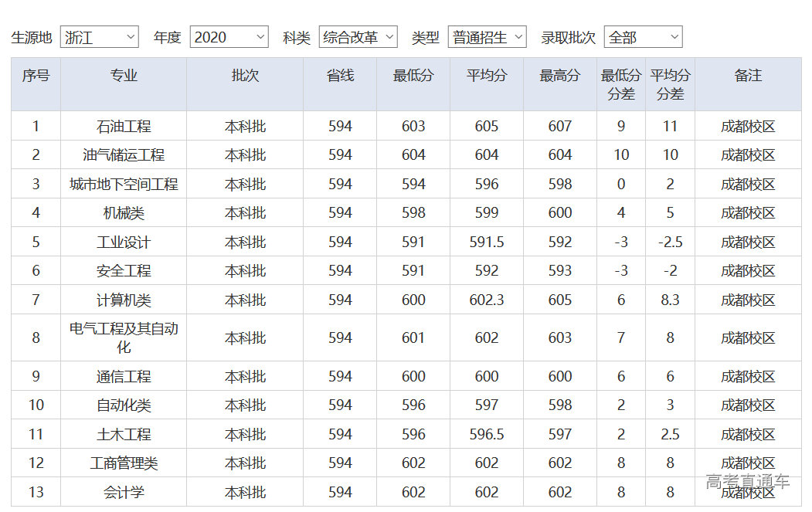Click the arrow on 综合改革 selector
812x512 pixels.
click(x=389, y=36)
